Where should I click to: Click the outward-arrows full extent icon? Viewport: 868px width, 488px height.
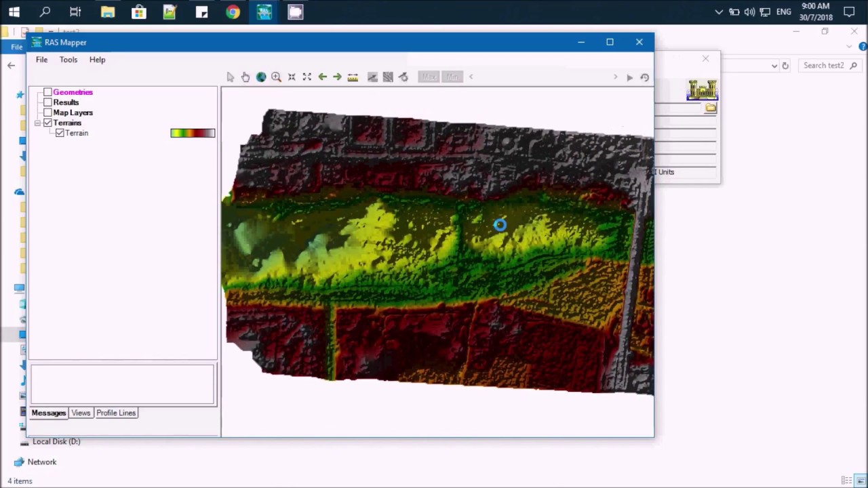point(307,77)
